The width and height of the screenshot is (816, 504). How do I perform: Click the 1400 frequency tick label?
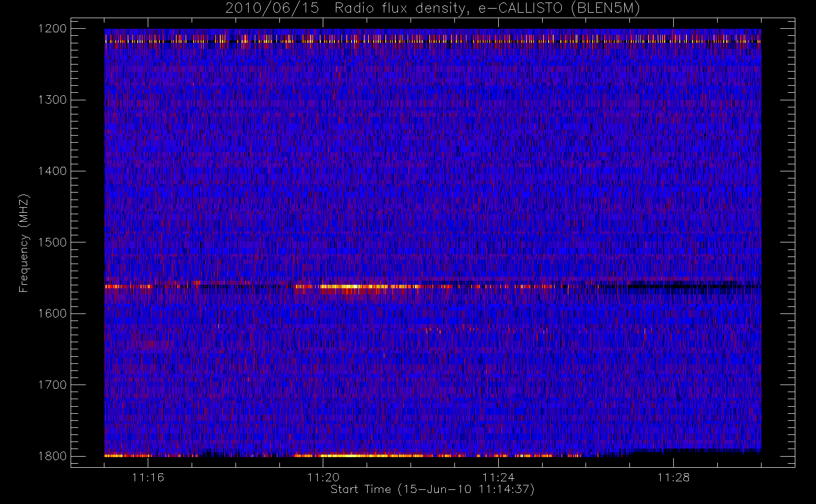pos(52,171)
